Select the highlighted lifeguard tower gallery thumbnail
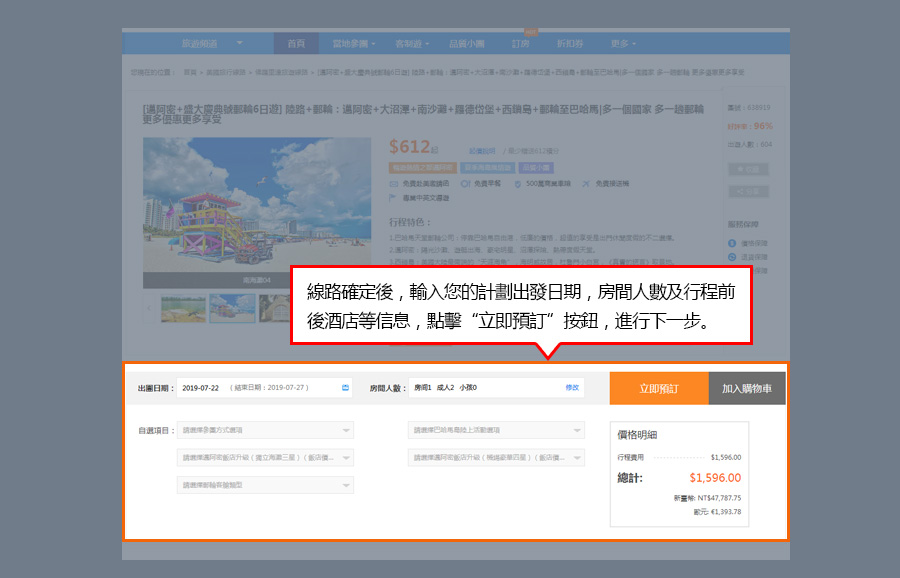The image size is (900, 578). (x=232, y=308)
